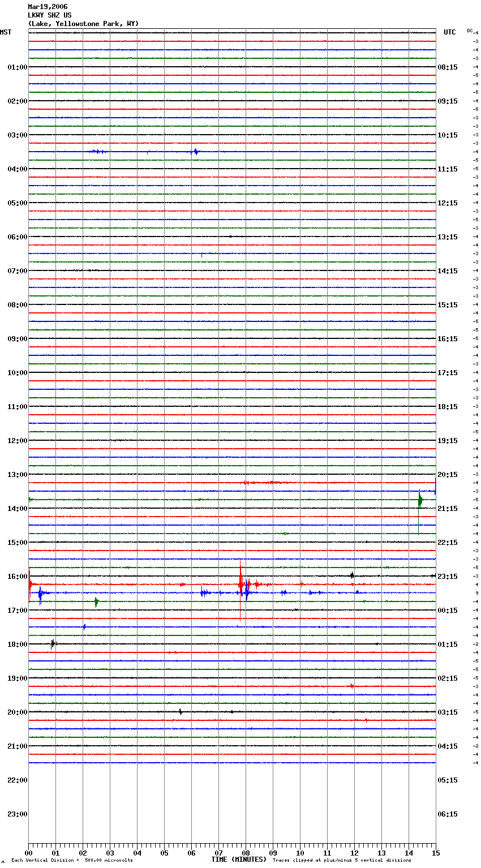Select the 10:00 MST time label
Viewport: 481px width, 868px height.
(x=17, y=373)
